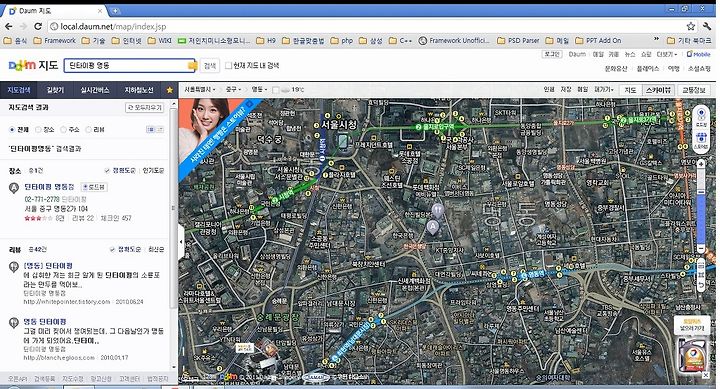Open Chrome's wrench settings menu
The image size is (720, 389).
point(707,27)
